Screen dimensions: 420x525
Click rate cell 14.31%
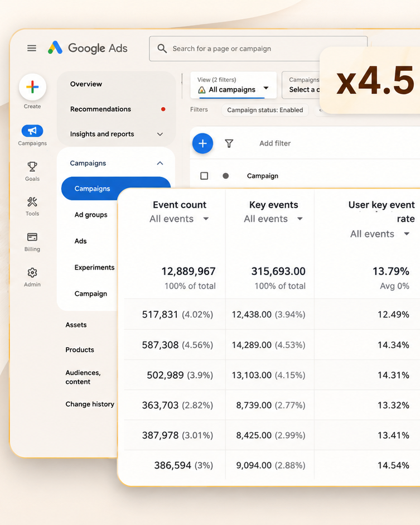393,375
